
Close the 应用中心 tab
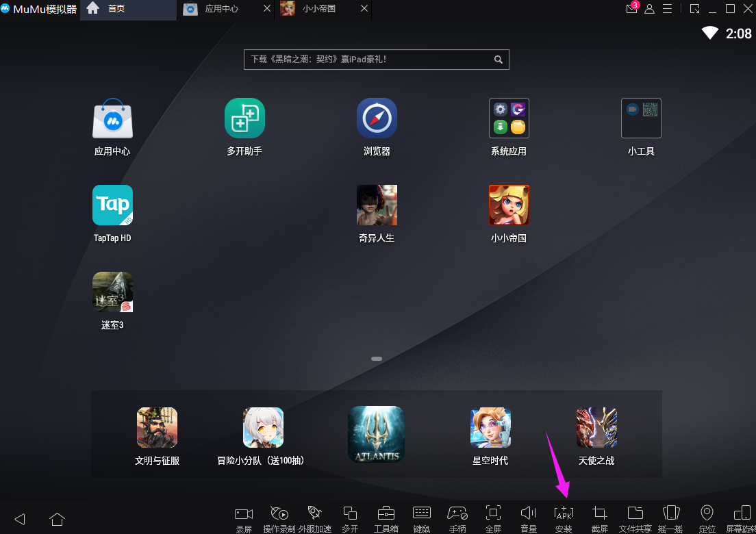pos(266,9)
